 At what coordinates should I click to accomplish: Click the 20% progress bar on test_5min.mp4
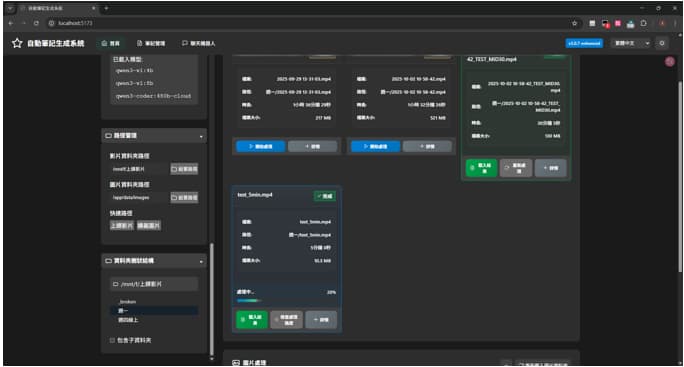(x=286, y=301)
